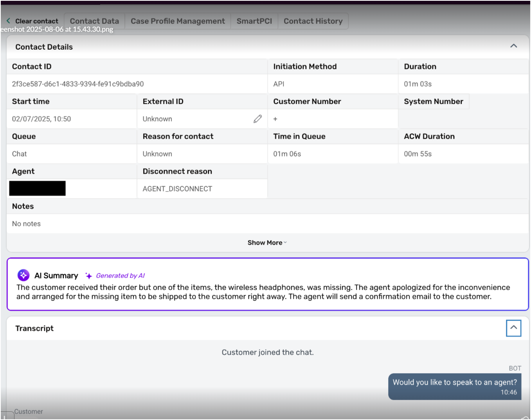The image size is (531, 420).
Task: Click the purple AI Summary circle icon
Action: tap(23, 275)
